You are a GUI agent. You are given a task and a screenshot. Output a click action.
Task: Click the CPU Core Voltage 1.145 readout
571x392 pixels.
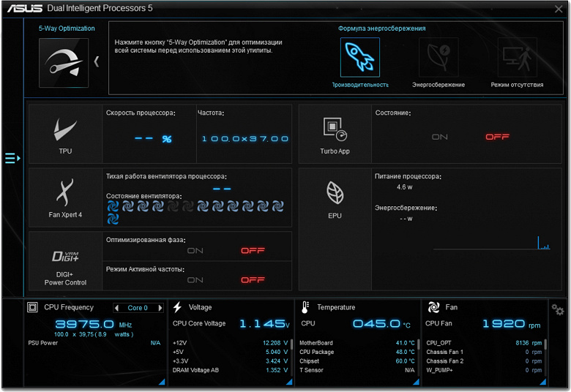(x=264, y=323)
